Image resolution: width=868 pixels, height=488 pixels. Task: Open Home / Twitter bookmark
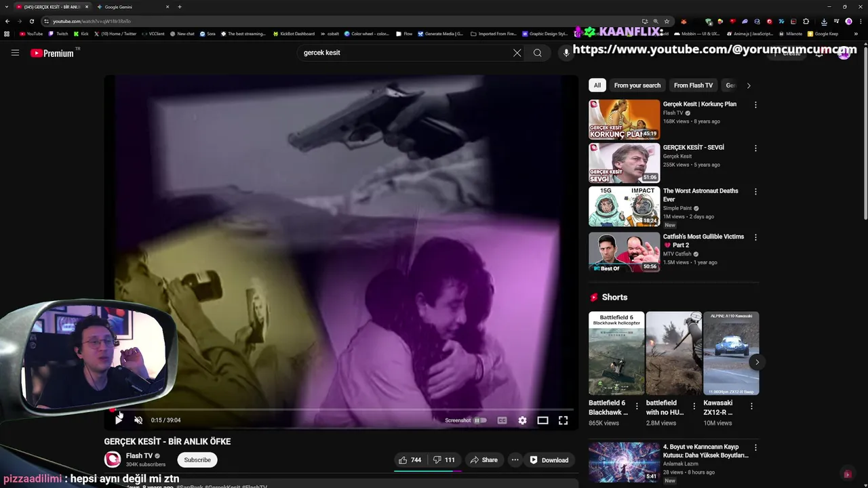point(115,33)
